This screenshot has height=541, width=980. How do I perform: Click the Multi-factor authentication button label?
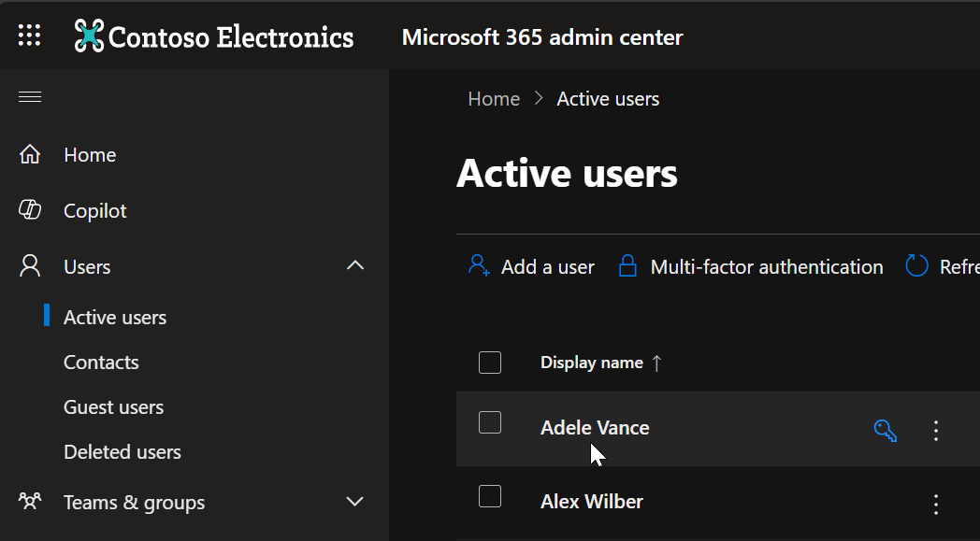tap(767, 266)
